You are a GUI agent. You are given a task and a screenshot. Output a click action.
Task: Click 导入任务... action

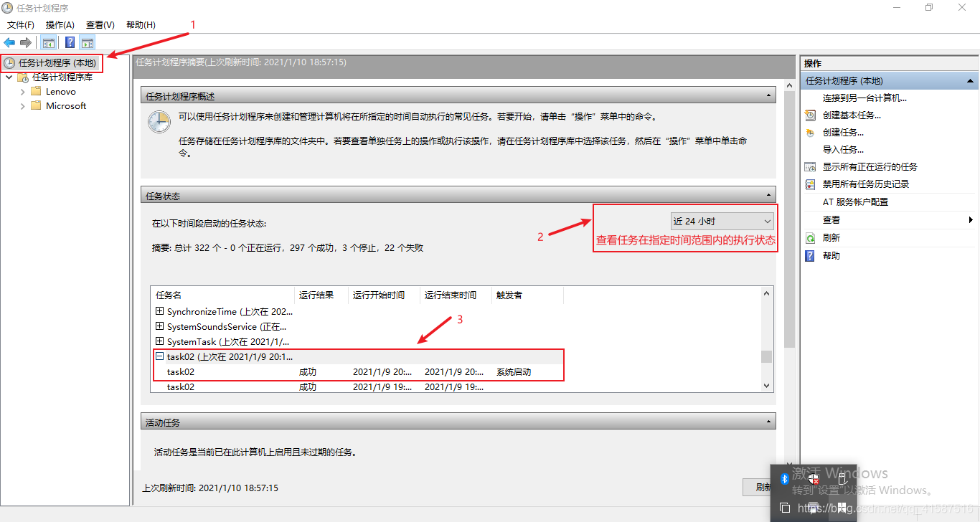843,150
